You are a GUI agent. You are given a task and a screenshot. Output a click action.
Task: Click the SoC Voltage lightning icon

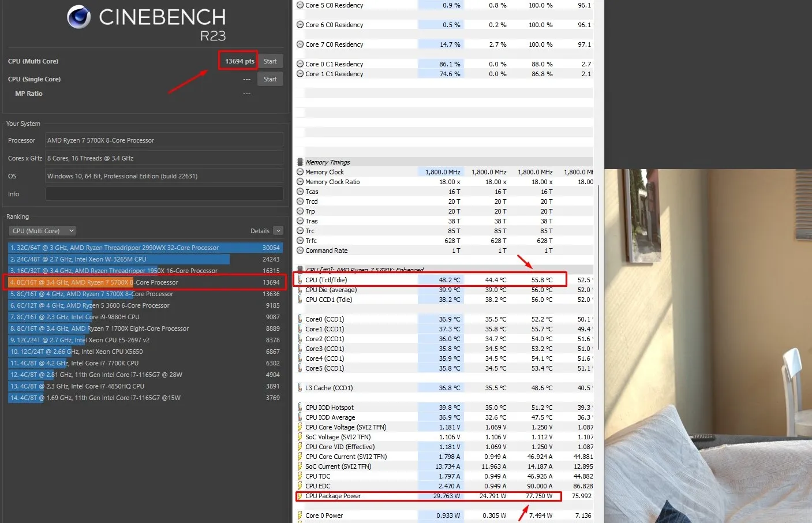click(300, 437)
